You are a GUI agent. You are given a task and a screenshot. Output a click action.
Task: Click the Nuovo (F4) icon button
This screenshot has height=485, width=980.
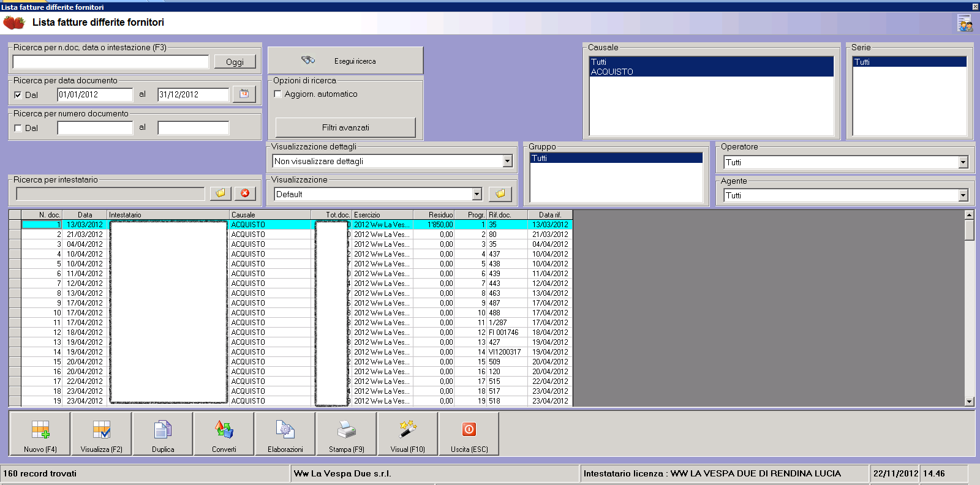(40, 434)
